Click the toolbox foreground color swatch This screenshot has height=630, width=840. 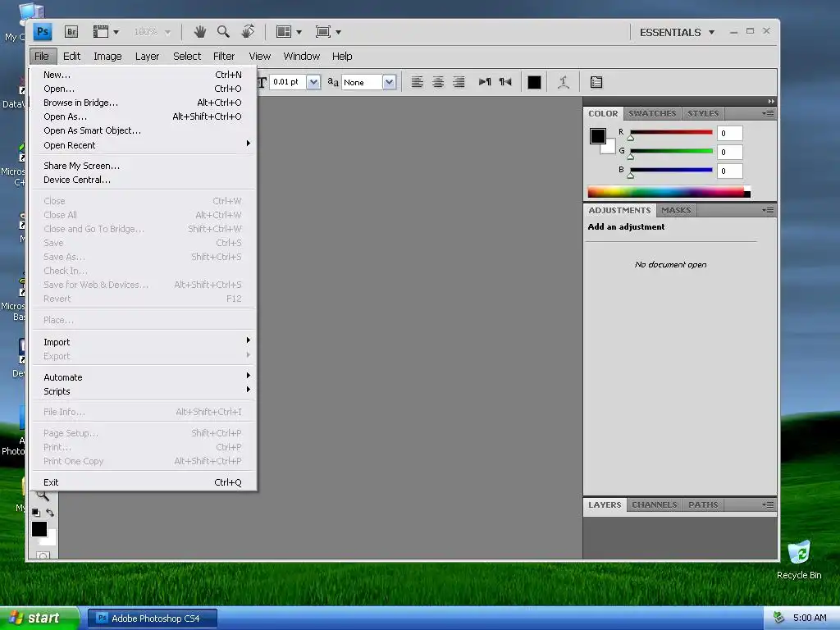click(x=39, y=529)
